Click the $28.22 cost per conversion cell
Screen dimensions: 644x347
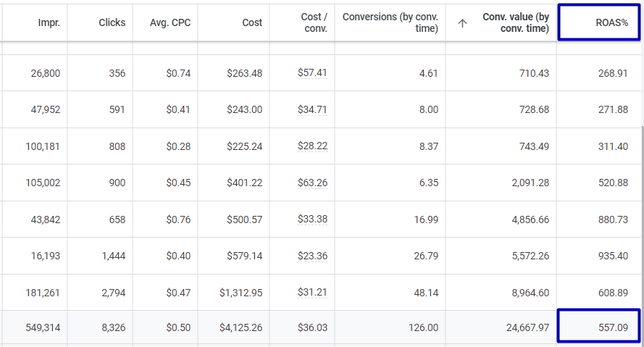[312, 146]
